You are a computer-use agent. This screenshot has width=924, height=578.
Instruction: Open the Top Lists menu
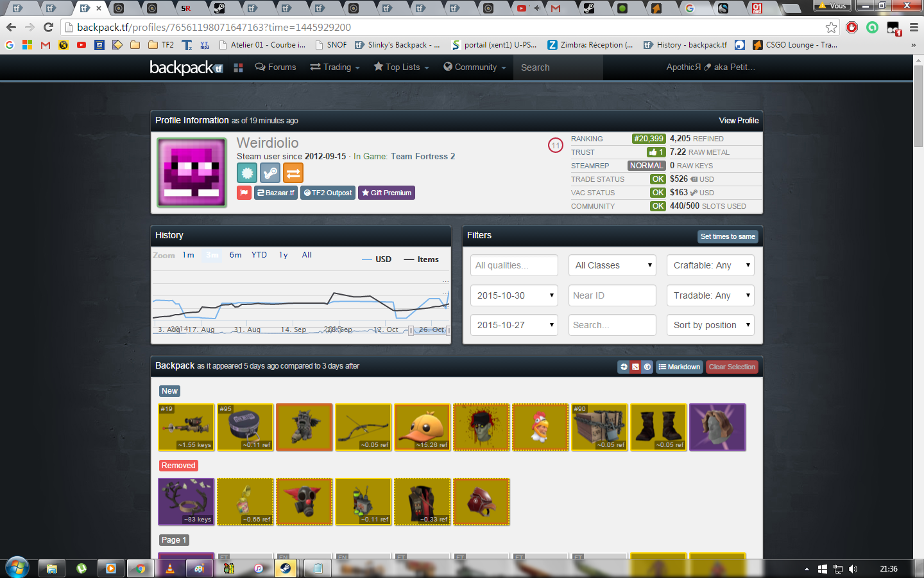[401, 67]
